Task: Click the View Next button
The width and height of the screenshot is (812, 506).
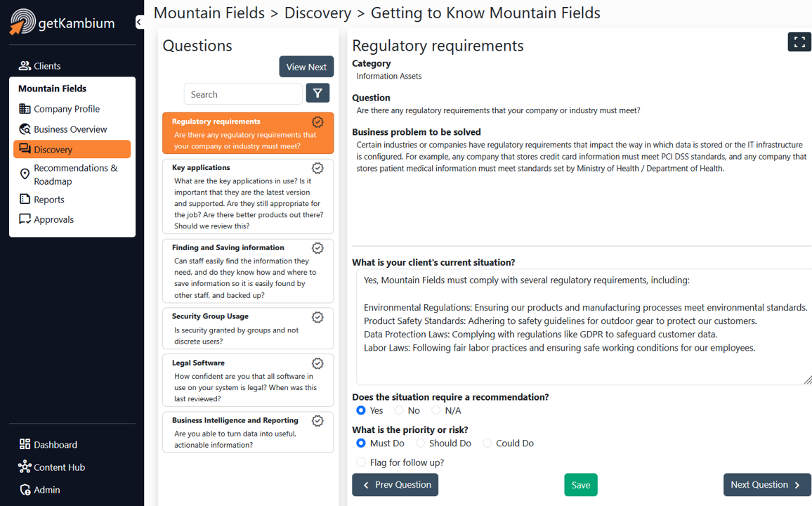Action: (x=306, y=67)
